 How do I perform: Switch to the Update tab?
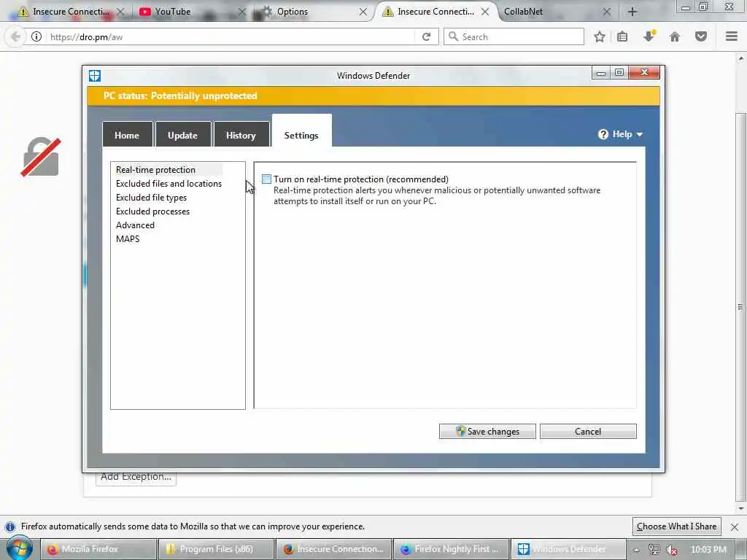pyautogui.click(x=182, y=135)
